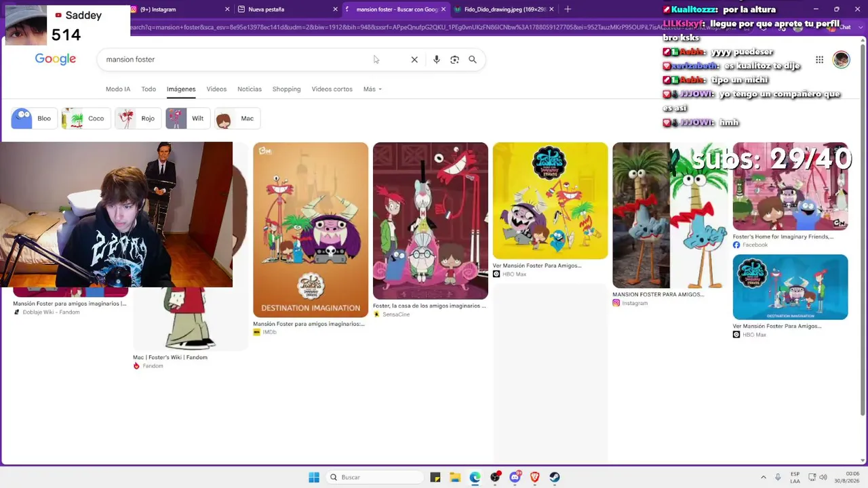Open the Google apps grid

pos(819,60)
